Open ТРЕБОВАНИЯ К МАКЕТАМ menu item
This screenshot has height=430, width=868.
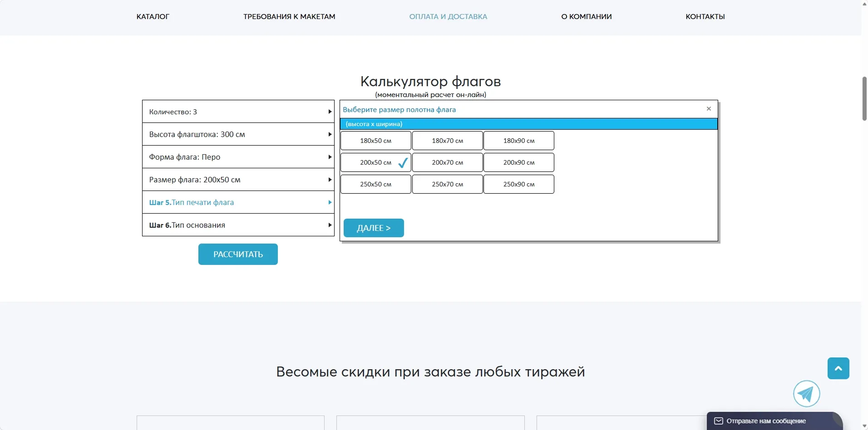point(289,17)
